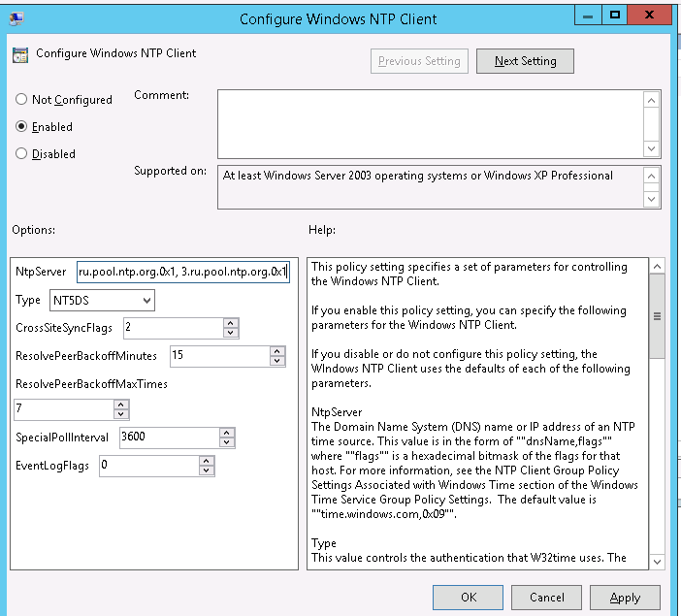The image size is (681, 616).
Task: Increase CrossSiteSyncFlags with up arrow
Action: coord(231,323)
